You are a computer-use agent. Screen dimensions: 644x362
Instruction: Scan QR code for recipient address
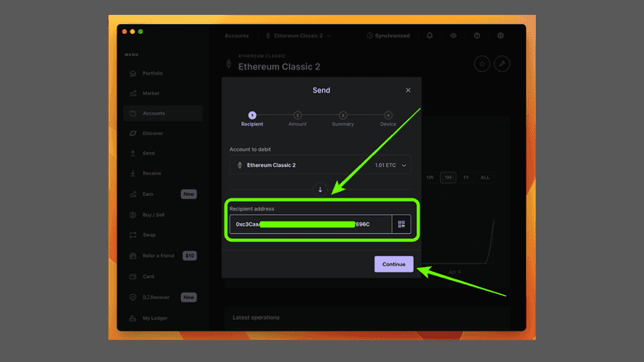(401, 224)
